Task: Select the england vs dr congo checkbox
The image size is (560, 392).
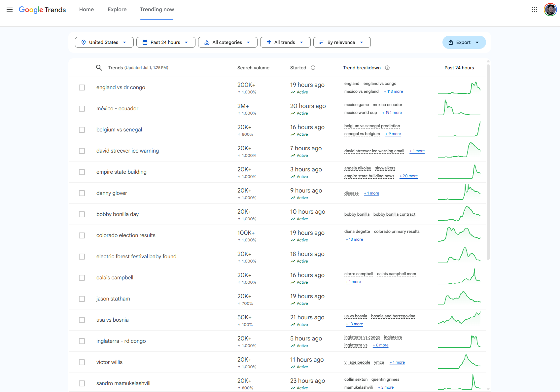Action: tap(82, 88)
